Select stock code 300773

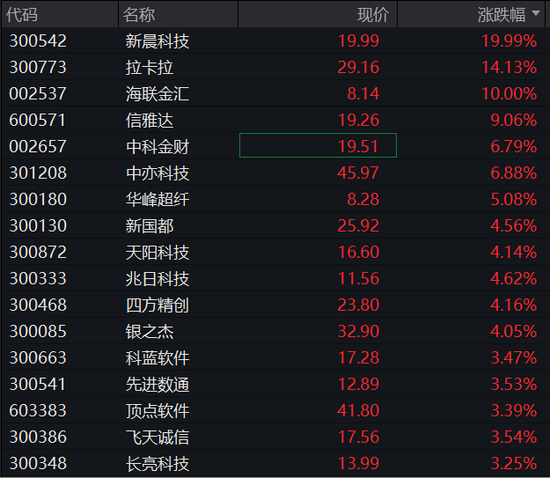point(38,67)
